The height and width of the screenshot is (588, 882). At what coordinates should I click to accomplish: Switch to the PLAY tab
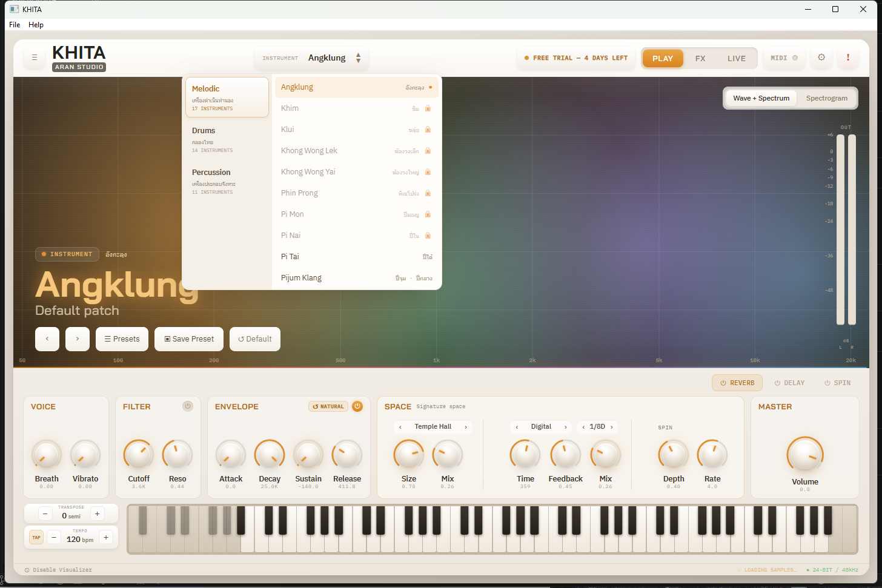tap(663, 58)
